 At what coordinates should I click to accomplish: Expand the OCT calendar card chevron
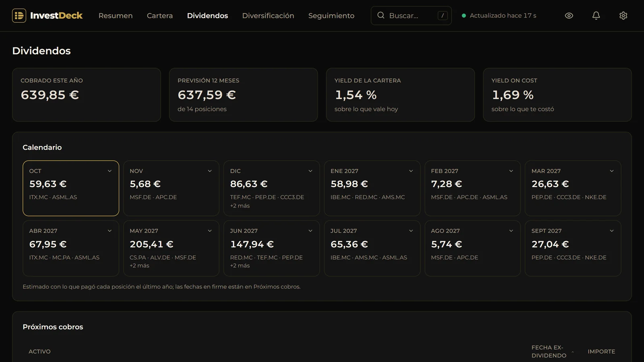tap(109, 171)
